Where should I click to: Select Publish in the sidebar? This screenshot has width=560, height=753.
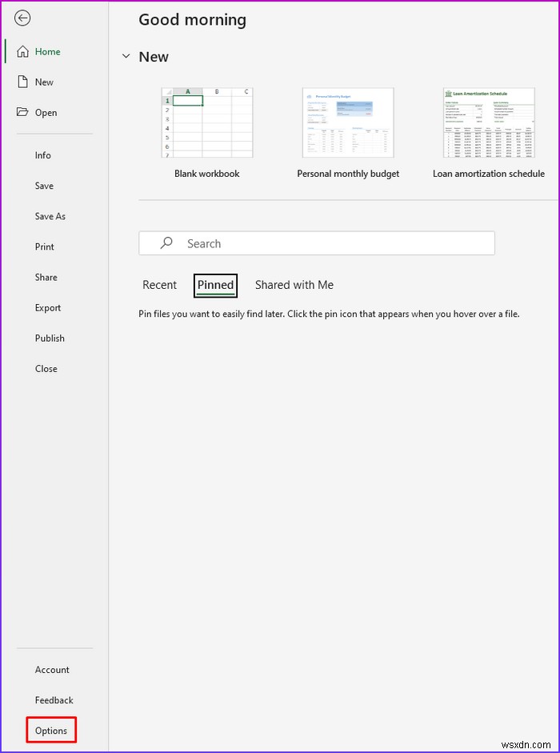(50, 338)
